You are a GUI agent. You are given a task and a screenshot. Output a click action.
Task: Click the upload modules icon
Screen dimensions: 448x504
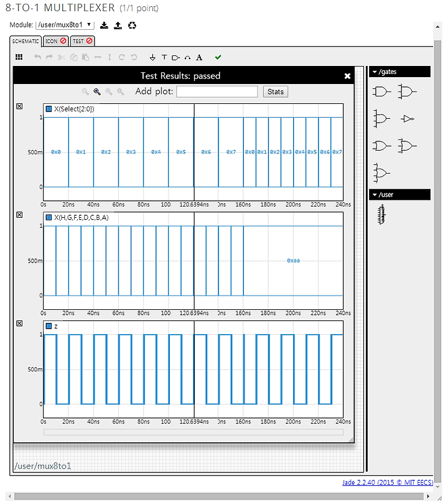tap(118, 26)
